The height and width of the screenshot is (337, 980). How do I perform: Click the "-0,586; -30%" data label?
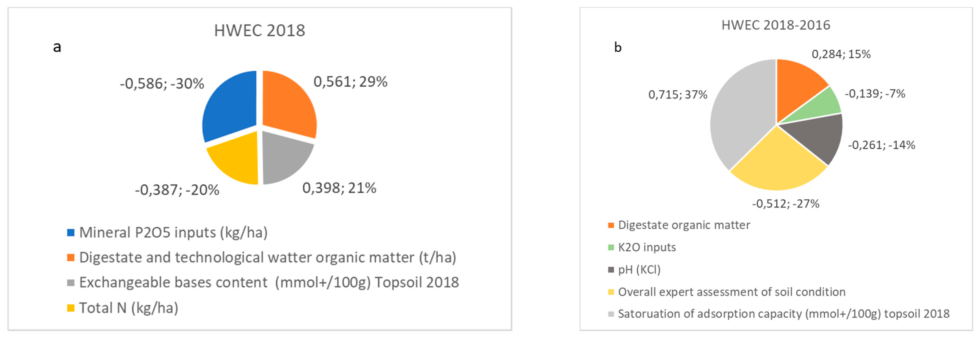click(162, 84)
